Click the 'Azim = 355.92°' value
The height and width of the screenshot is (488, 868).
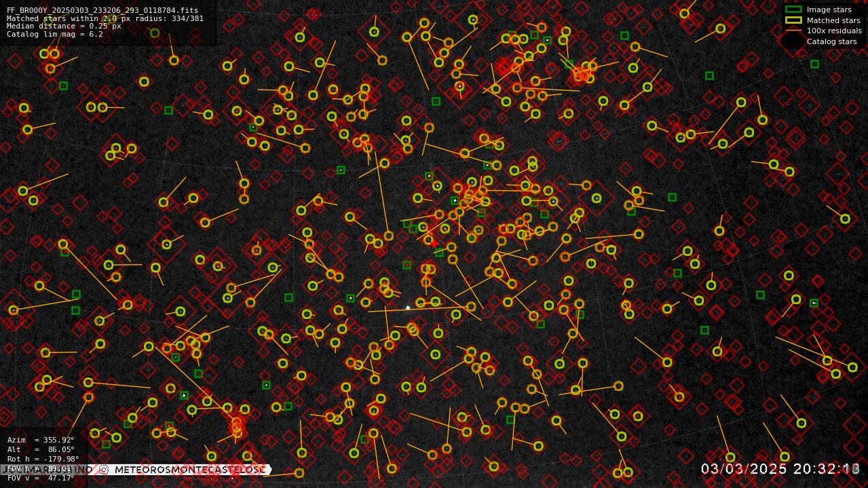[41, 440]
